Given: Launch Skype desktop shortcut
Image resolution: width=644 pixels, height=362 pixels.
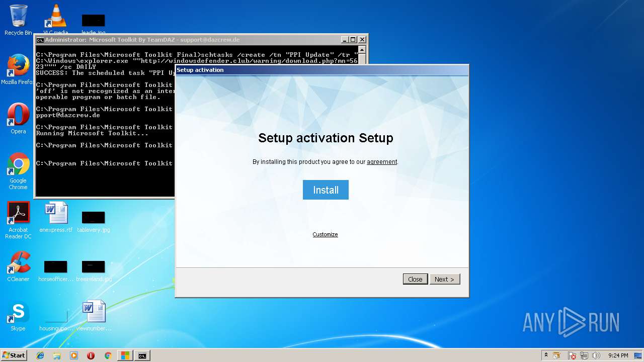Looking at the screenshot, I should pyautogui.click(x=18, y=316).
